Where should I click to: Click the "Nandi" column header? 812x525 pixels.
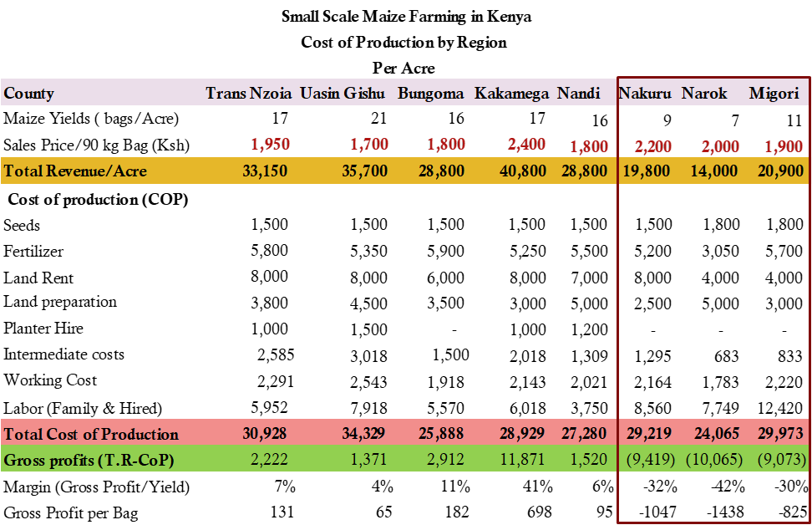tap(578, 94)
